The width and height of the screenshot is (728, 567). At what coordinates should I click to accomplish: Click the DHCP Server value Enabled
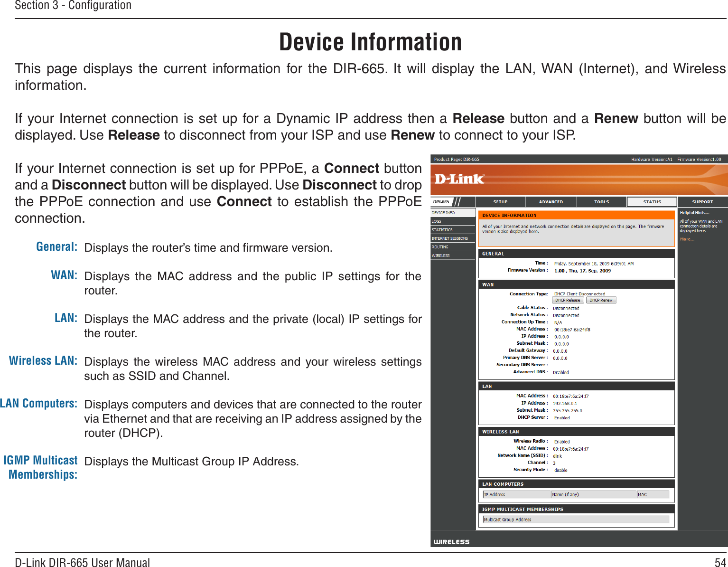coord(562,418)
